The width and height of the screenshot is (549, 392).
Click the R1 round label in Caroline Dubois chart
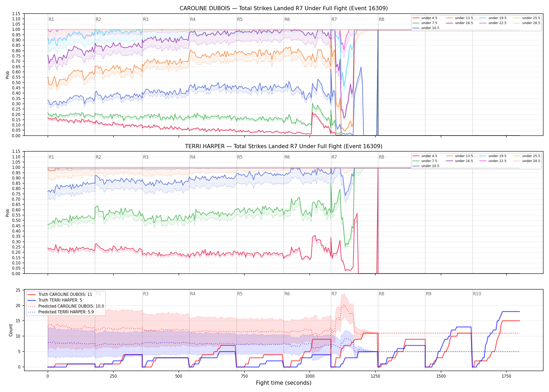(x=51, y=19)
